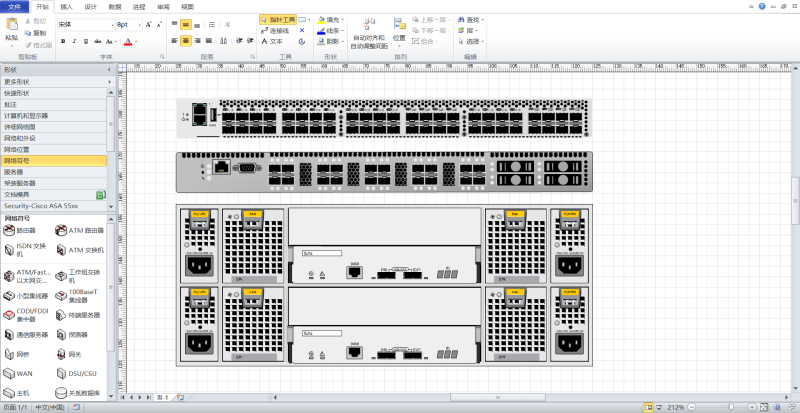Switch to the Process (进程) tab
Viewport: 800px width, 413px height.
click(x=139, y=7)
